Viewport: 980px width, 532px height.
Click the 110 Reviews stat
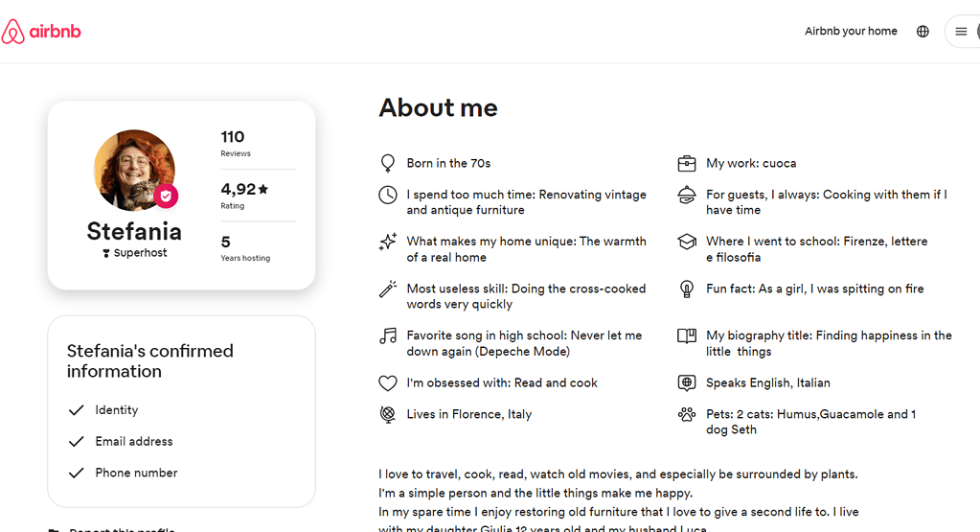tap(236, 143)
